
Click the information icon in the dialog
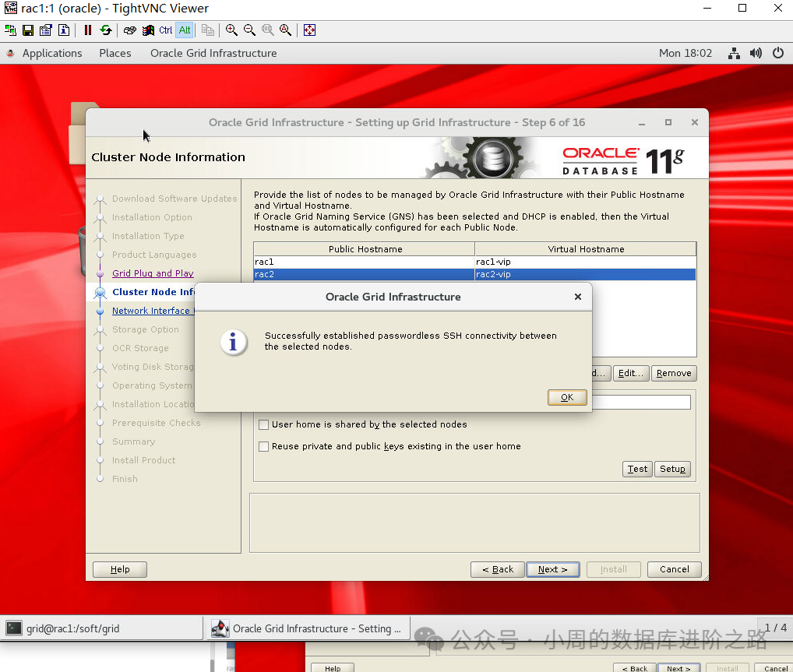click(233, 343)
